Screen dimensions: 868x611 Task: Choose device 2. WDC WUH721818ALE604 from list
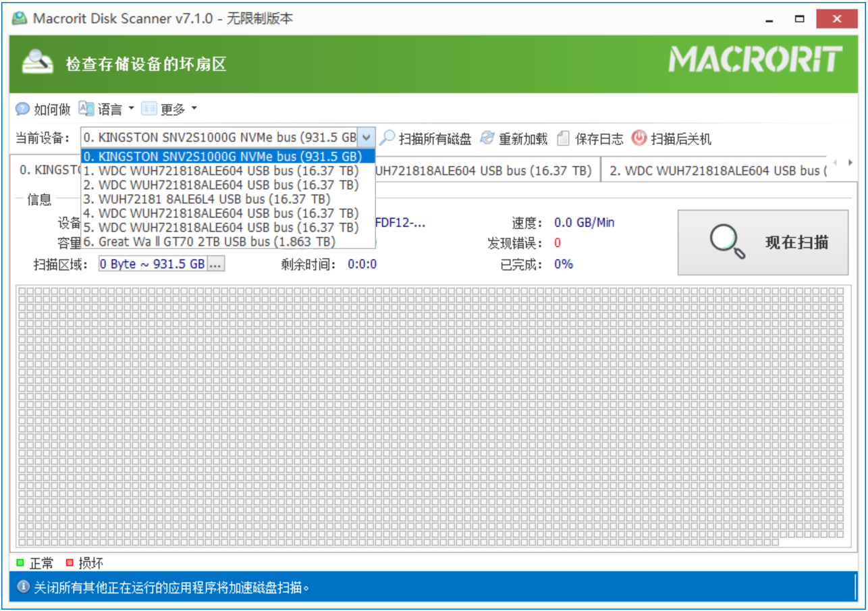pos(228,185)
